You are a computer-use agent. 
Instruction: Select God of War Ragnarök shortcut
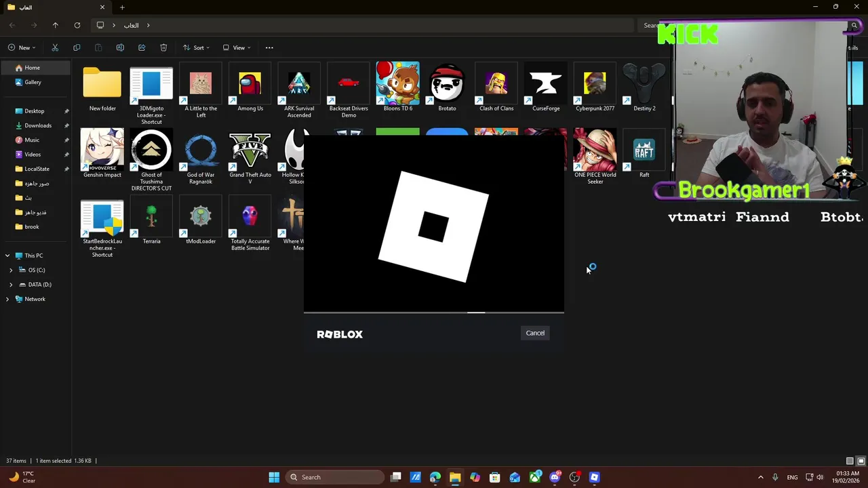(x=201, y=158)
